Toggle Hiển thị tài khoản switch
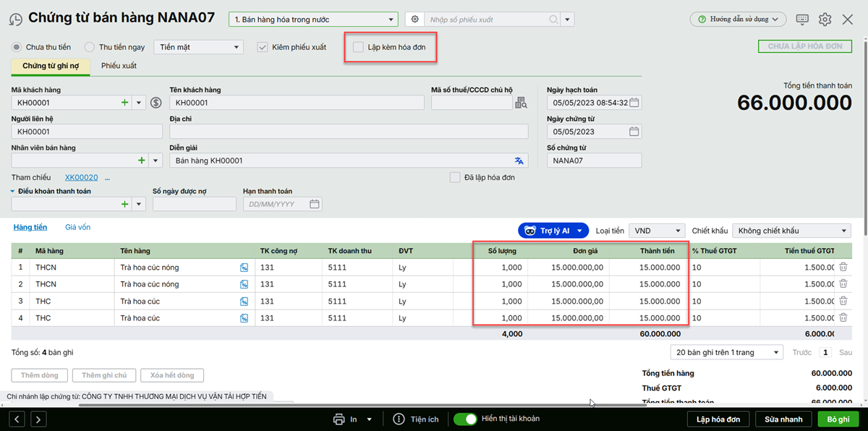 click(465, 419)
